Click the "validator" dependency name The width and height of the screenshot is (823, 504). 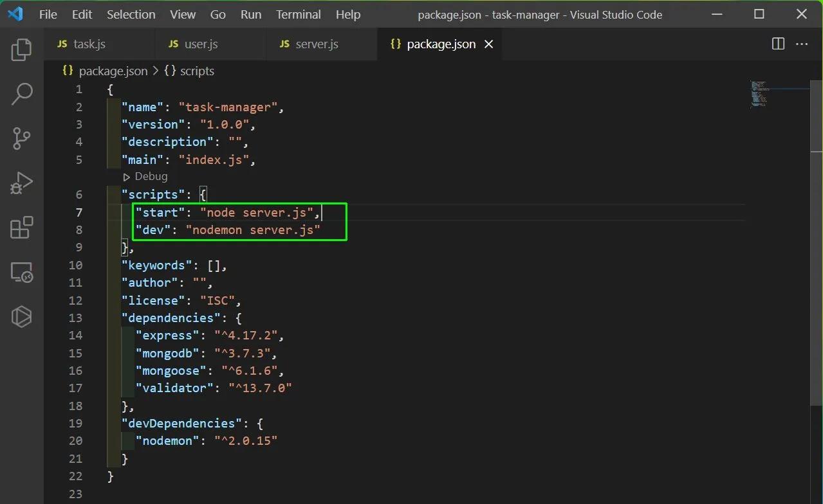point(175,388)
